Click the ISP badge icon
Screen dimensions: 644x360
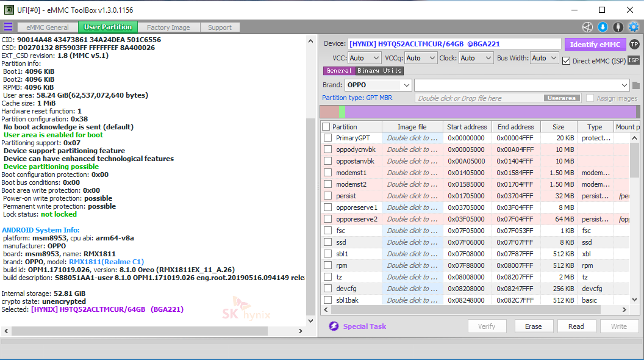[634, 60]
